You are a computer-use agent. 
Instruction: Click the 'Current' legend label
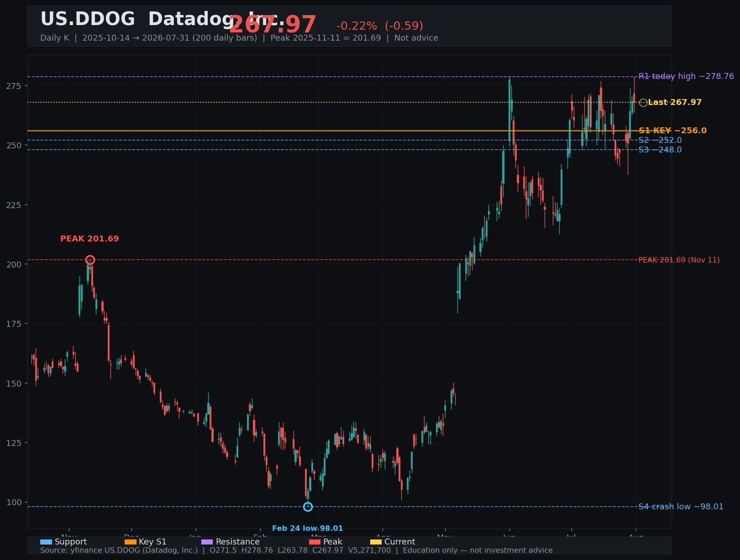(x=400, y=542)
